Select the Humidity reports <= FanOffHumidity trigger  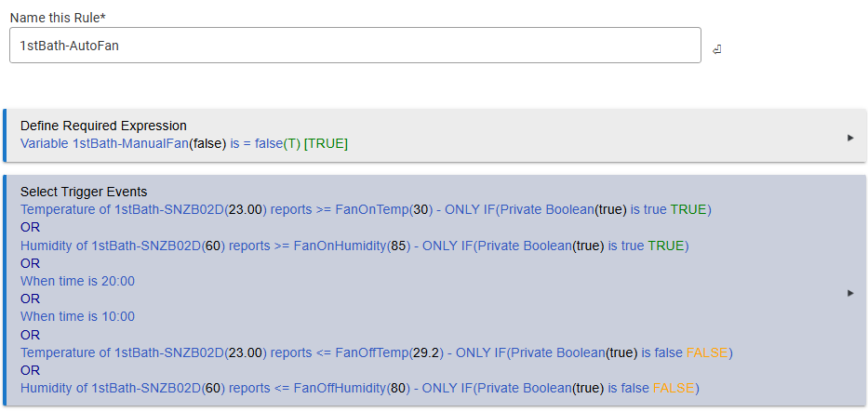coord(360,388)
